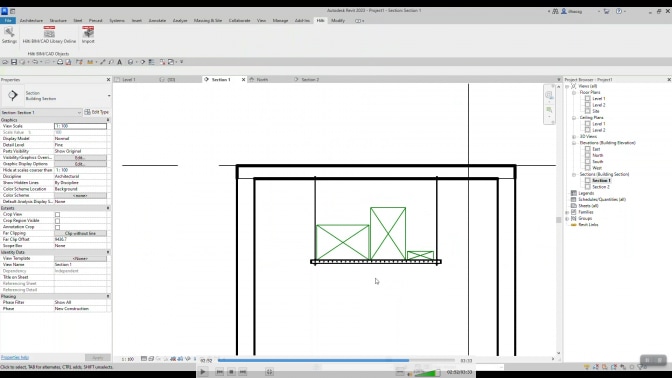Collapse the Floor Plans tree node
The height and width of the screenshot is (378, 672).
[x=574, y=93]
